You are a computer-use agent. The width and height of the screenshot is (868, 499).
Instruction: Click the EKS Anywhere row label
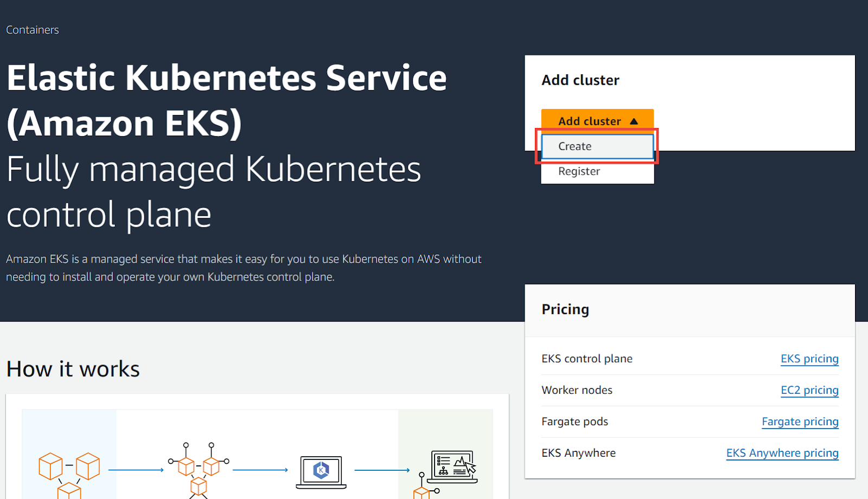pyautogui.click(x=578, y=453)
